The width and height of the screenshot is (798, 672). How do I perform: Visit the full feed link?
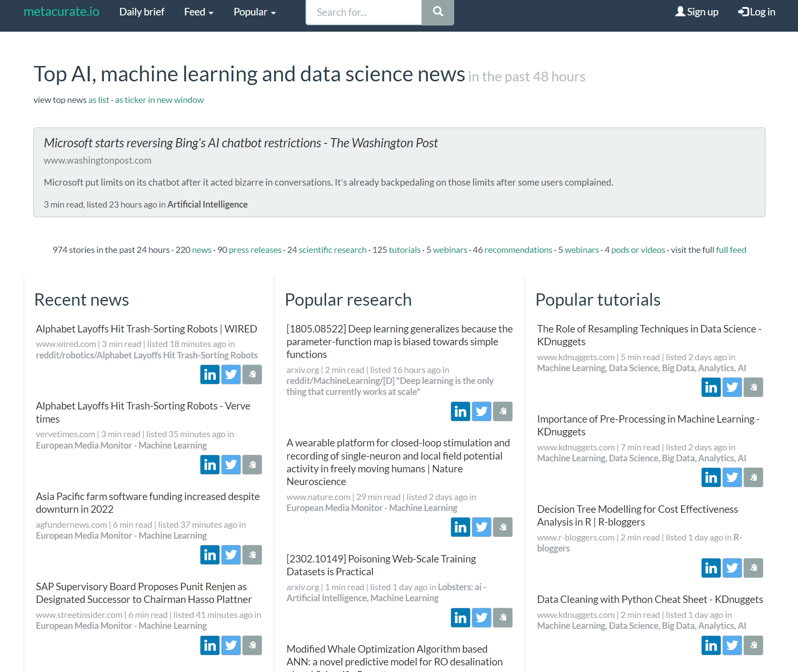point(731,250)
